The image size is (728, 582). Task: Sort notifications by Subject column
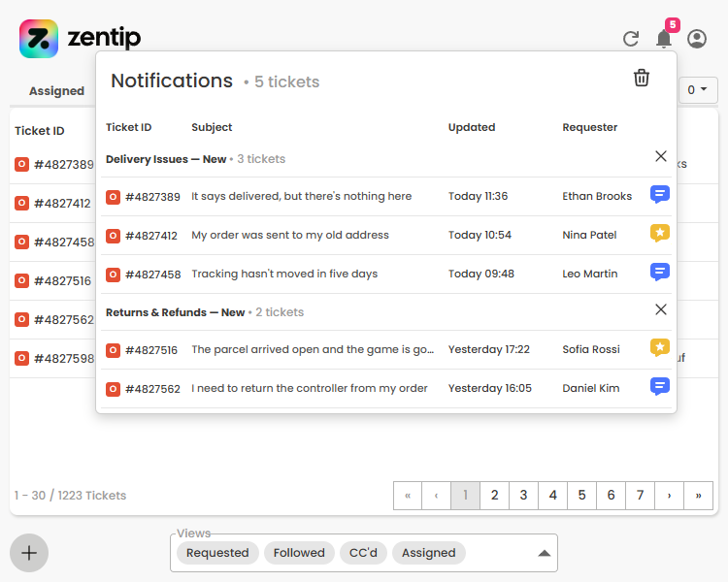(x=212, y=127)
